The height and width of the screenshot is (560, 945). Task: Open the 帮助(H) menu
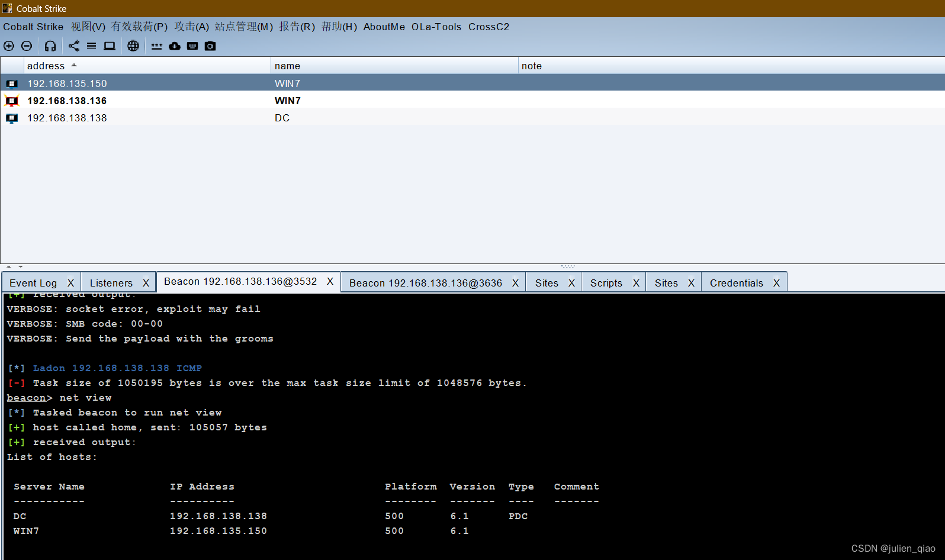pyautogui.click(x=339, y=27)
